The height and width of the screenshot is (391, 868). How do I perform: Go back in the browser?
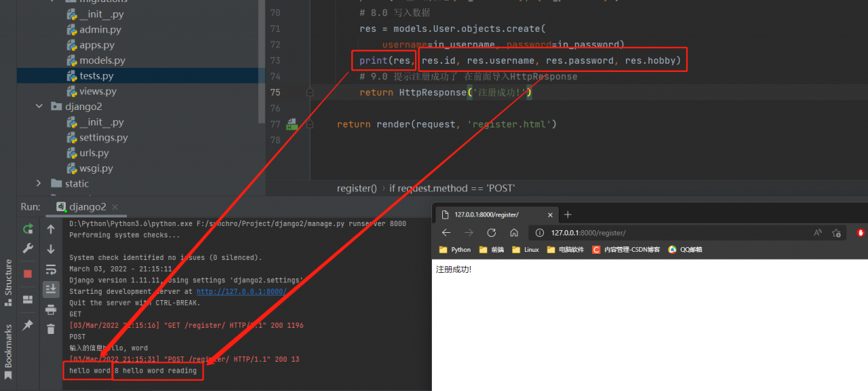pyautogui.click(x=446, y=232)
